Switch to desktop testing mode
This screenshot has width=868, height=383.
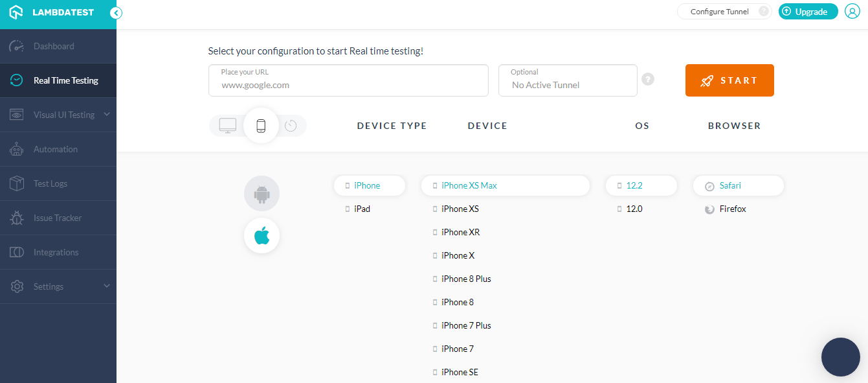coord(227,125)
